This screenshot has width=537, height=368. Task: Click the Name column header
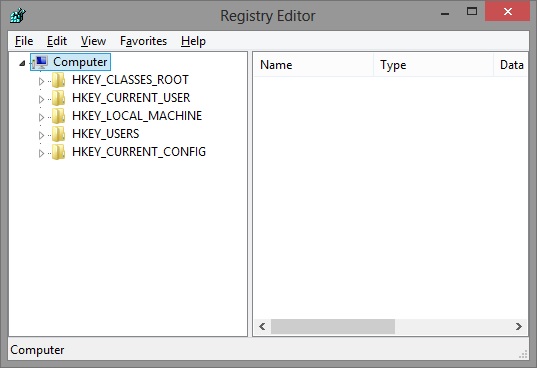click(313, 65)
